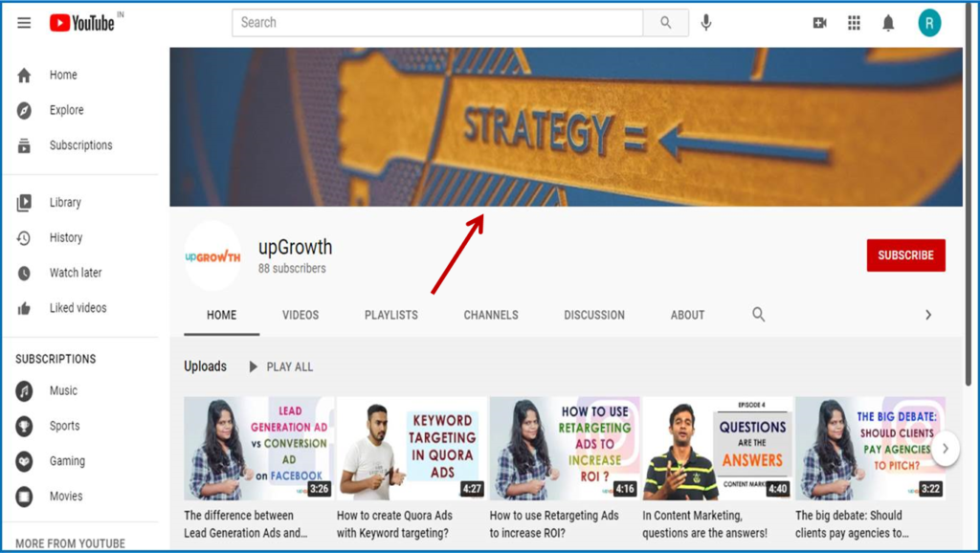Start voice search with microphone icon
The width and height of the screenshot is (980, 553).
pyautogui.click(x=705, y=23)
